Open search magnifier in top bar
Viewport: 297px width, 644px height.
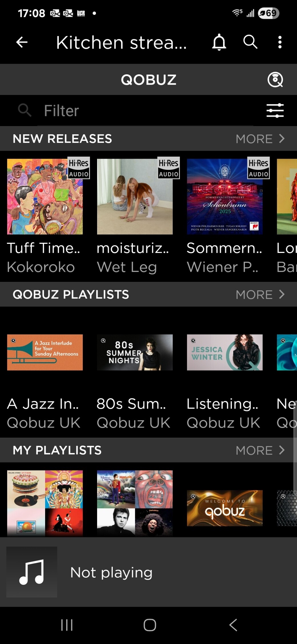point(250,42)
